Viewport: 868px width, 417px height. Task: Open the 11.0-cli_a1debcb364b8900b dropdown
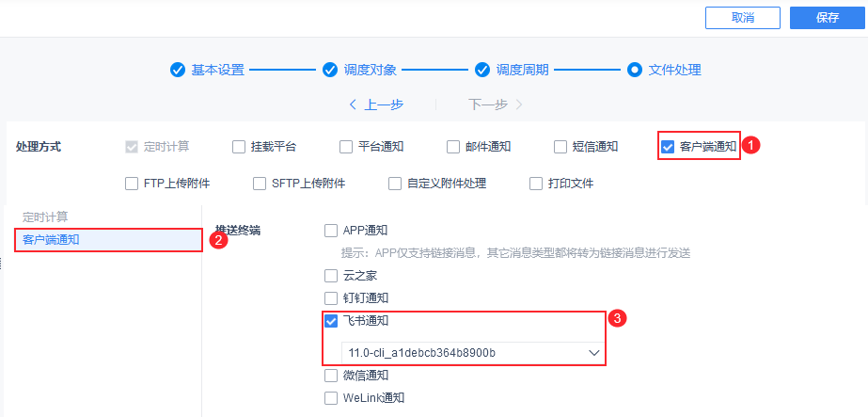tap(472, 352)
